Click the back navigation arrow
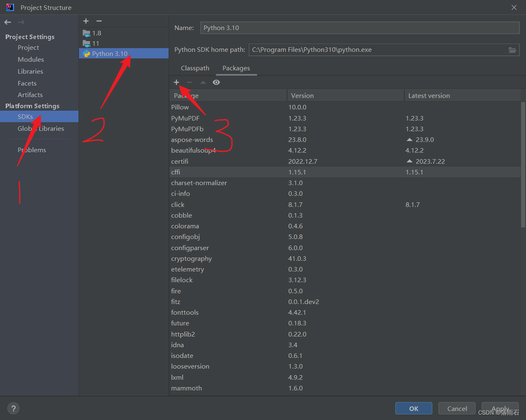526x420 pixels. click(7, 22)
